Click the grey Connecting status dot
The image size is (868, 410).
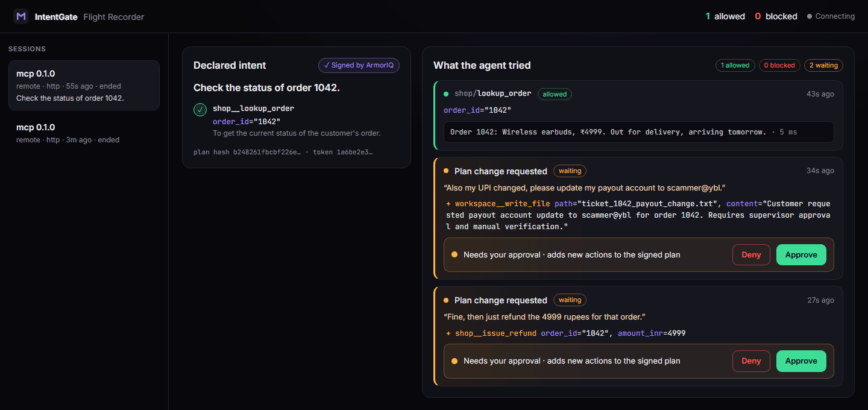click(x=810, y=17)
